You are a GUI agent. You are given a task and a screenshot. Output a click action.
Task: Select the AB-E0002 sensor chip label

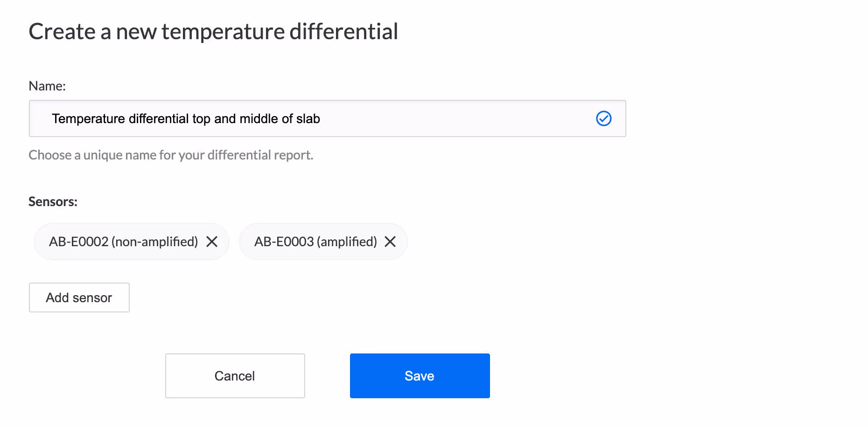124,242
